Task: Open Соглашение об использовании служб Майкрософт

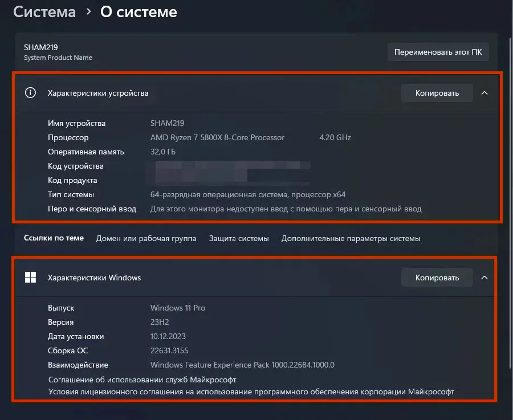Action: [x=142, y=379]
